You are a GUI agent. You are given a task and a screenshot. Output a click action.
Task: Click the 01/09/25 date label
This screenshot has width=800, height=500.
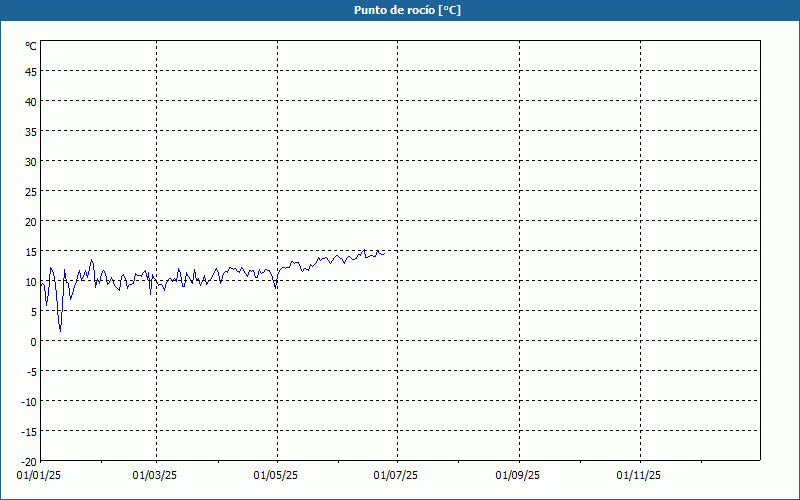pyautogui.click(x=517, y=476)
